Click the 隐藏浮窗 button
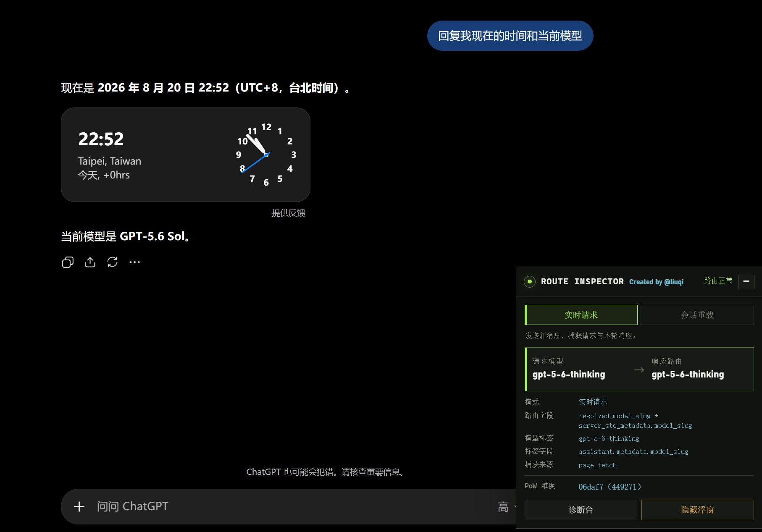The width and height of the screenshot is (762, 532). 697,510
